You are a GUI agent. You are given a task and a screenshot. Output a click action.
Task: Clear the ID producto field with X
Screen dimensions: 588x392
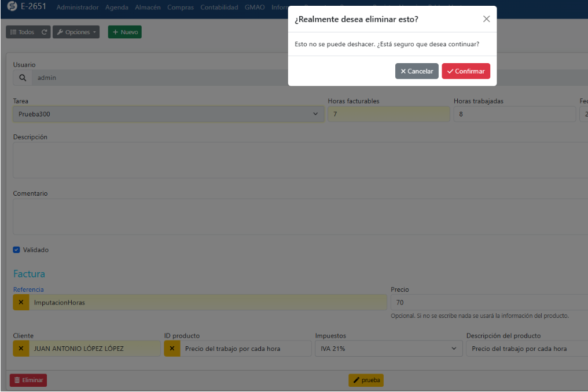click(172, 349)
